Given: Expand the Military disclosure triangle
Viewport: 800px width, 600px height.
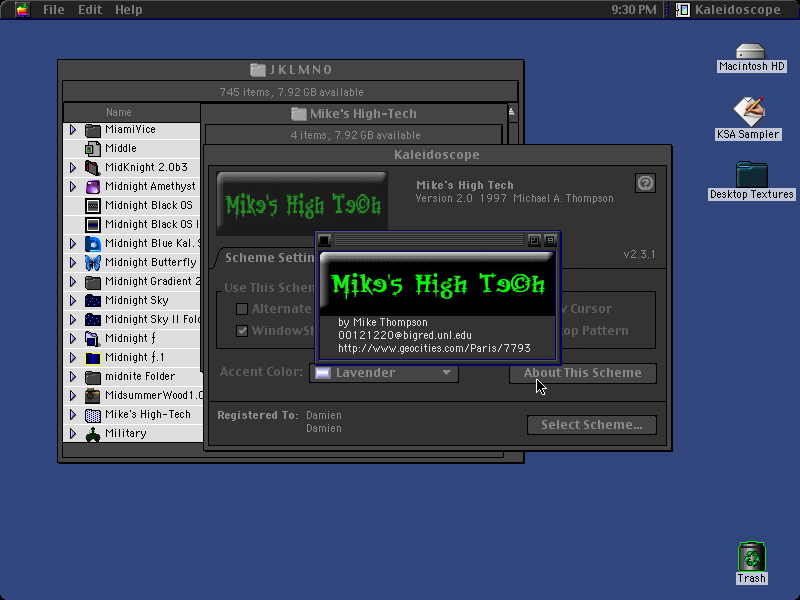Looking at the screenshot, I should 73,433.
